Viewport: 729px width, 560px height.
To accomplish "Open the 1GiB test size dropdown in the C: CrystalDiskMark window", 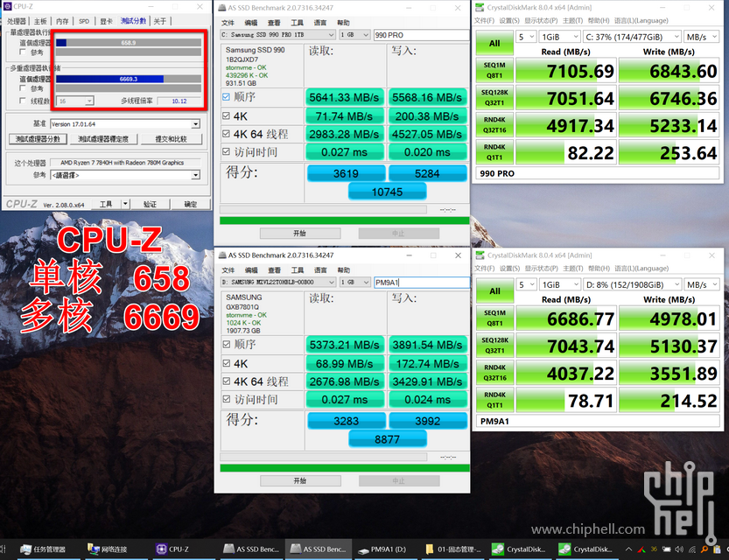I will tap(560, 37).
